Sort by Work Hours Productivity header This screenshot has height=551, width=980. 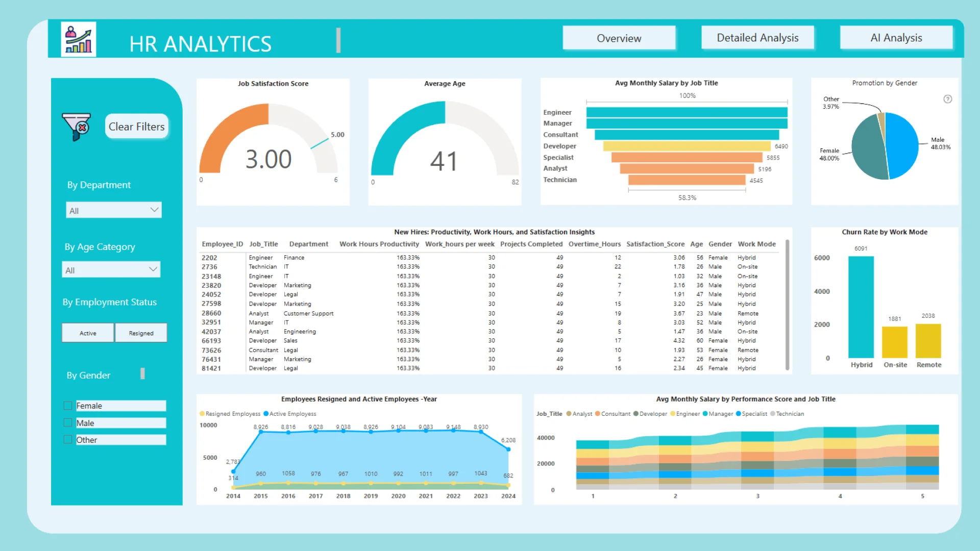point(379,244)
